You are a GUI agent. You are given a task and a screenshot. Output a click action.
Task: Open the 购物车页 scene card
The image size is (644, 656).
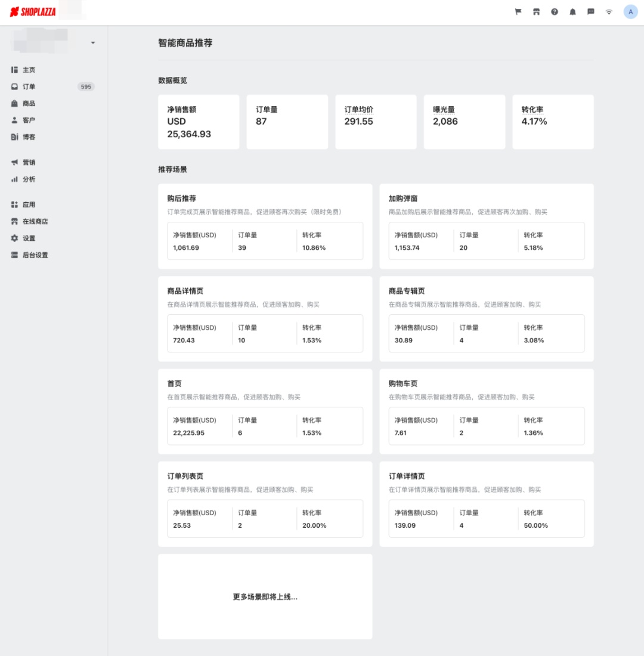tap(486, 411)
